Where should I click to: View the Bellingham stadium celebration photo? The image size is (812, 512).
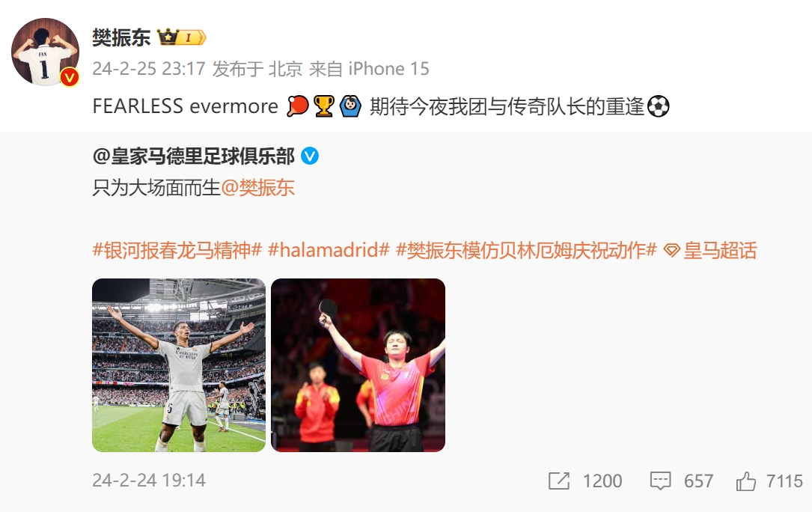coord(179,365)
